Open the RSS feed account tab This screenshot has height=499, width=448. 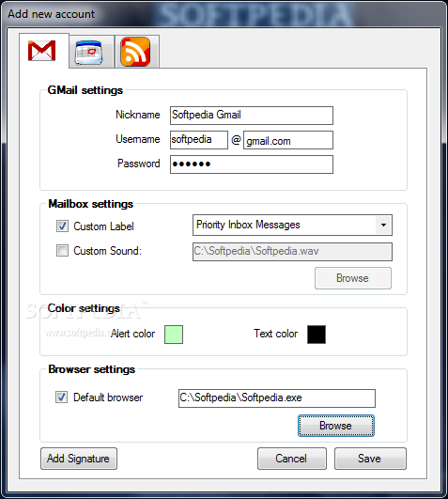[137, 52]
